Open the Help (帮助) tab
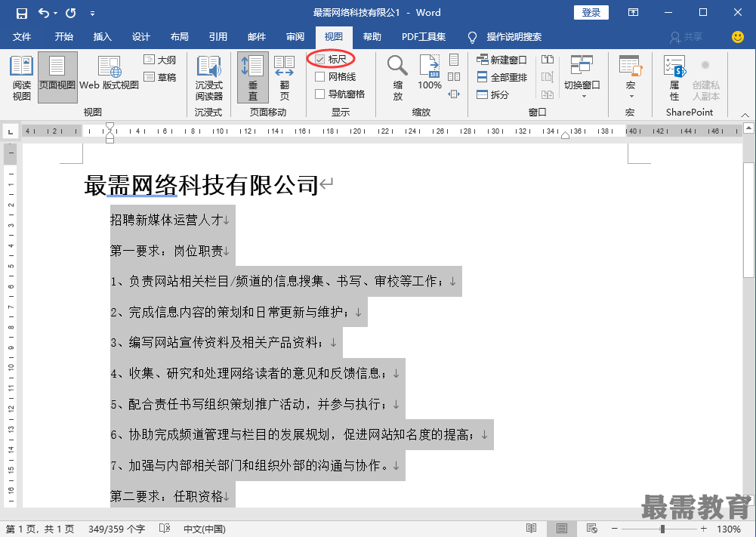This screenshot has height=537, width=756. [x=372, y=37]
